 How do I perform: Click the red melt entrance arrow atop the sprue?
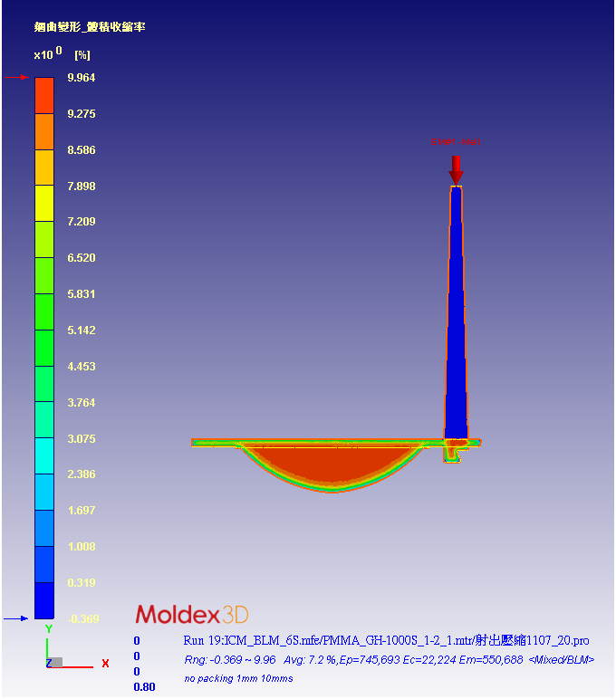(456, 170)
